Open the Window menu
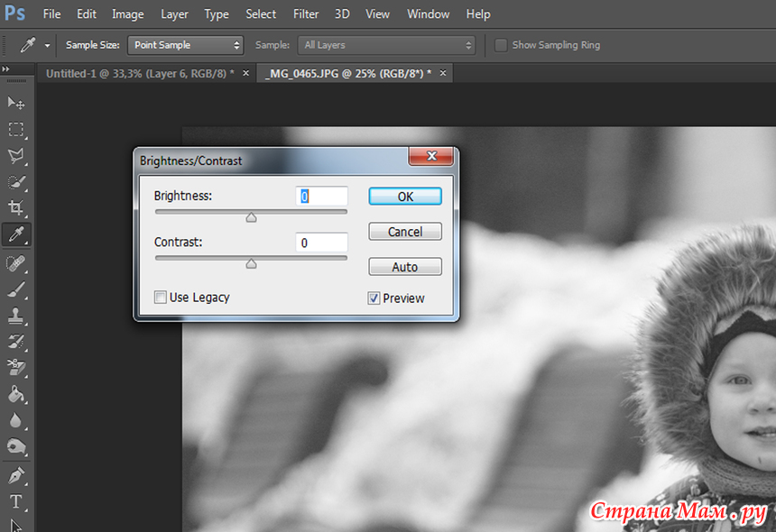Screen dimensions: 776x532 click(428, 14)
